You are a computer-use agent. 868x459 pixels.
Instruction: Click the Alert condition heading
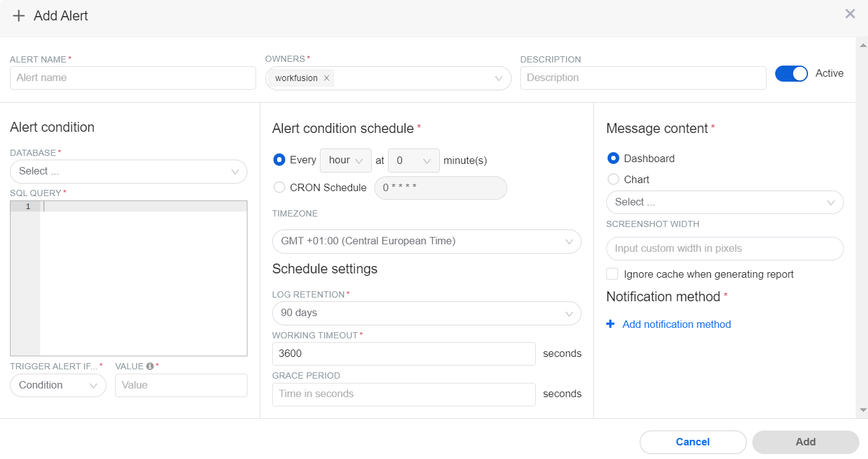53,127
